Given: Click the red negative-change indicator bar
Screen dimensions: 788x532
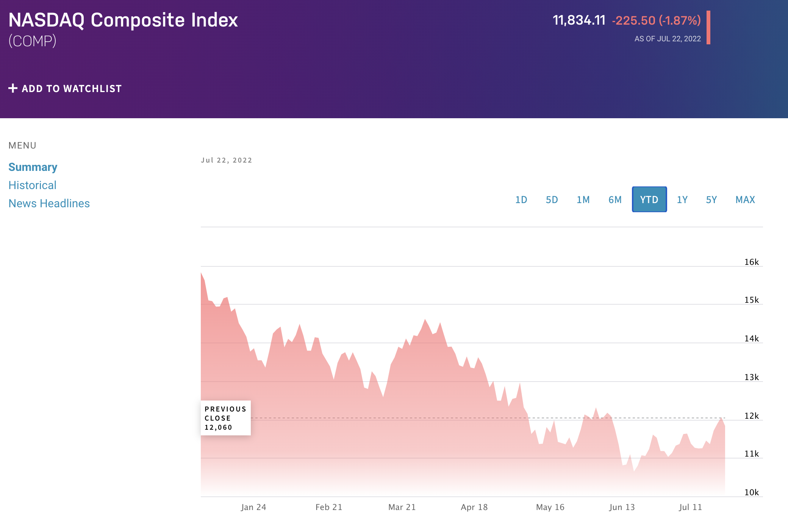Looking at the screenshot, I should coord(708,27).
